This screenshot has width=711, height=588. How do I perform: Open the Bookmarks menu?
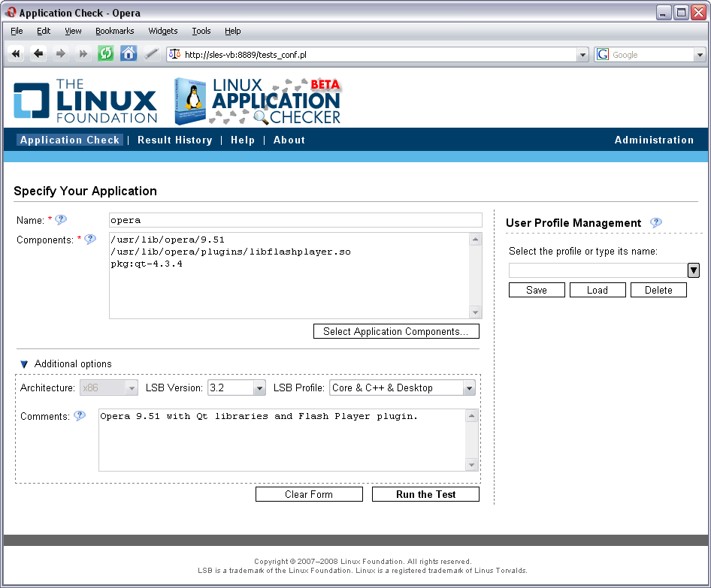pyautogui.click(x=115, y=31)
